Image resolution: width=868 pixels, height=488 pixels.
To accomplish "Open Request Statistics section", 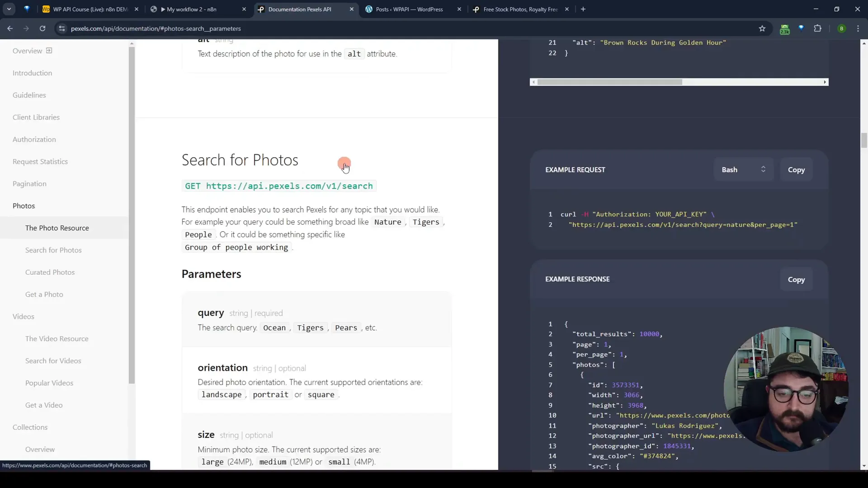I will 40,162.
